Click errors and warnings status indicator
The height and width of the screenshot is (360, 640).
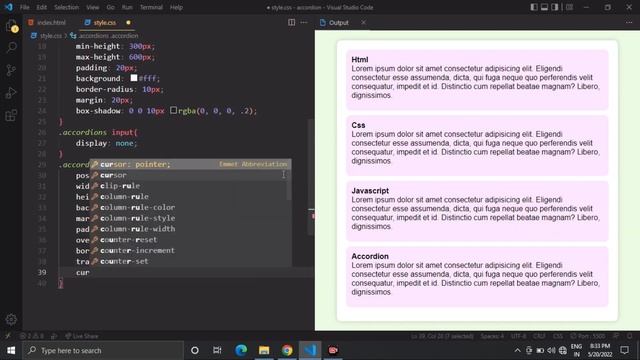pos(32,336)
